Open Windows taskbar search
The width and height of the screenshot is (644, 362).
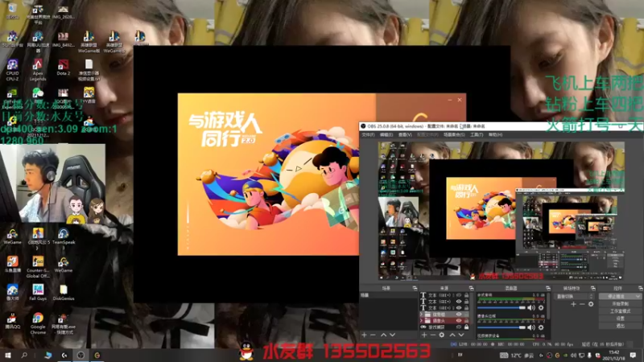click(x=24, y=355)
